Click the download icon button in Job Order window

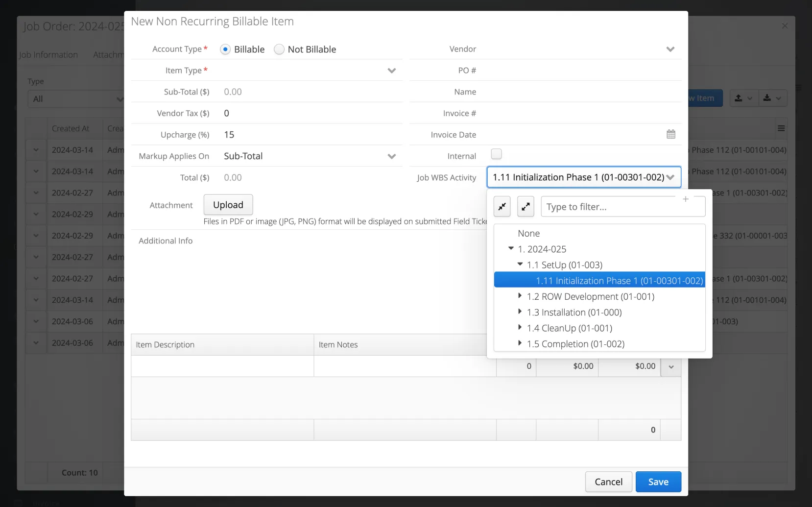pyautogui.click(x=772, y=98)
